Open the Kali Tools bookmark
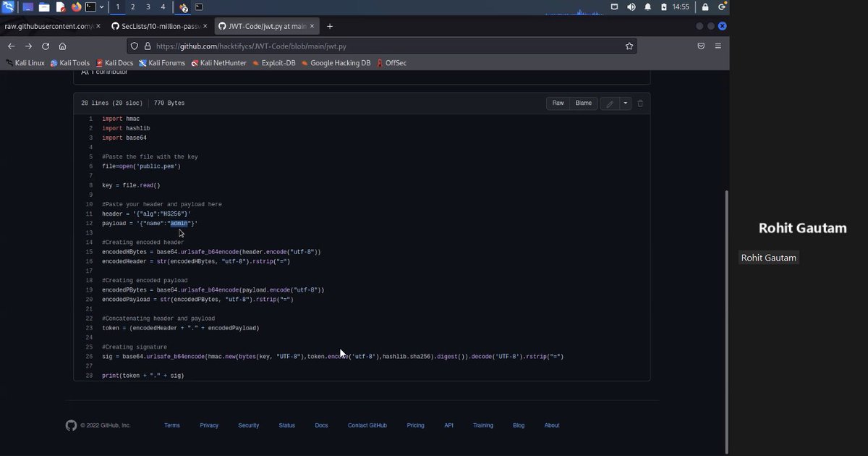Image resolution: width=868 pixels, height=456 pixels. (70, 63)
